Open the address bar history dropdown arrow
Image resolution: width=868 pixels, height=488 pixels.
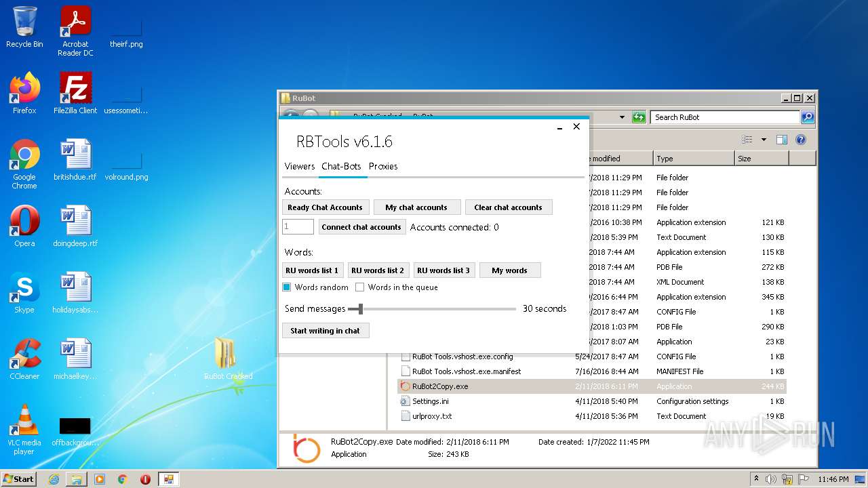coord(622,117)
